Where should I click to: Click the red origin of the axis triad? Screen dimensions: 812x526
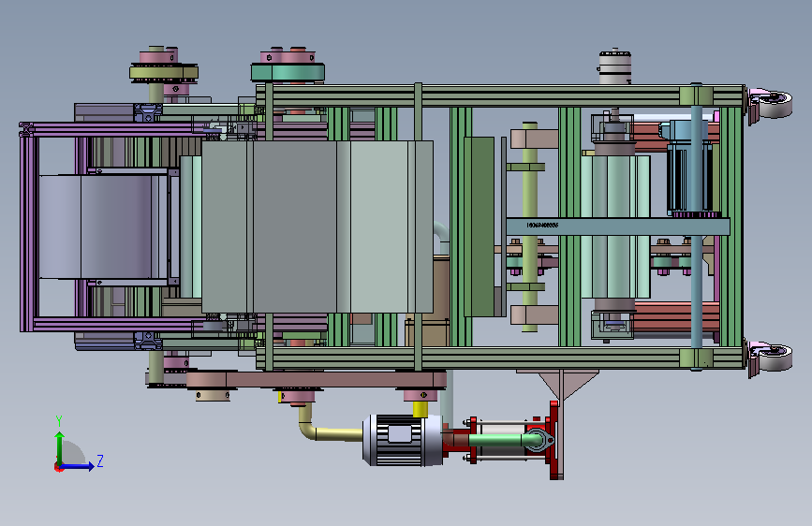pyautogui.click(x=58, y=467)
